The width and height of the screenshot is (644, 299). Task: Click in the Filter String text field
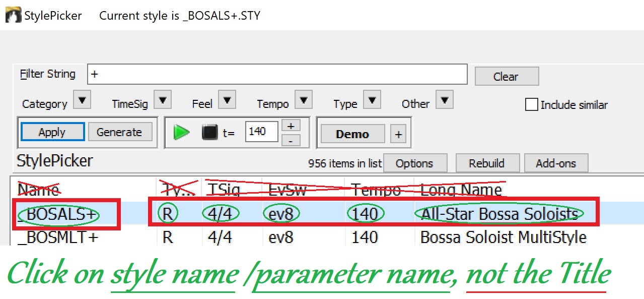coord(277,75)
